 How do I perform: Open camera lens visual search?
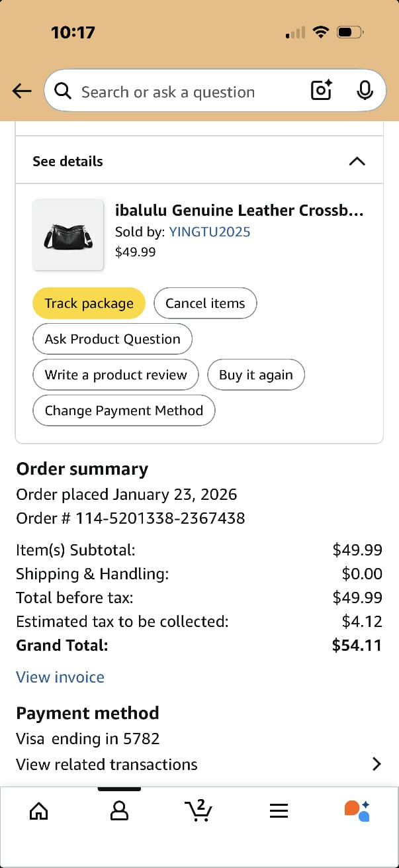click(x=322, y=91)
